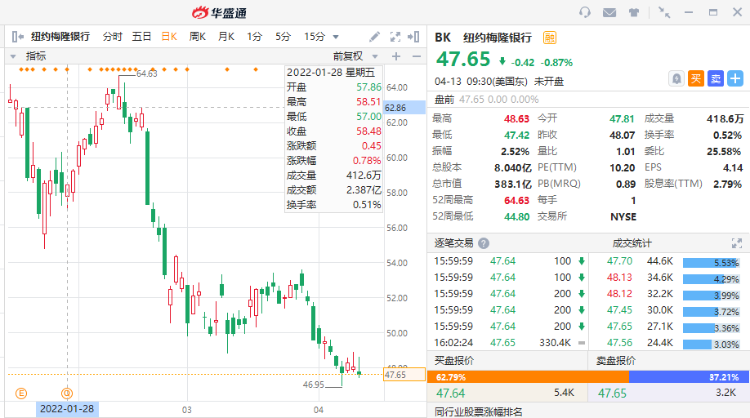
Task: Click the 总市值 value 383.1亿
Action: (x=513, y=184)
